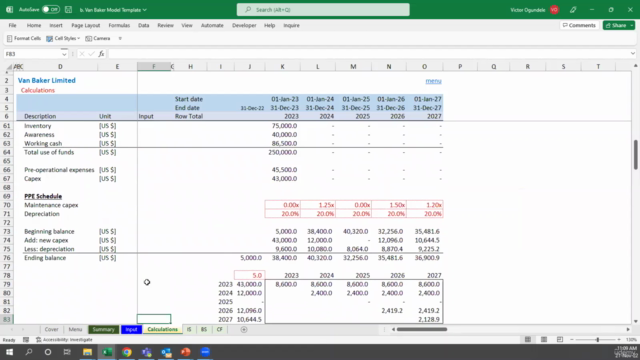Image resolution: width=640 pixels, height=360 pixels.
Task: Open Victor Ogundele account avatar
Action: point(554,10)
